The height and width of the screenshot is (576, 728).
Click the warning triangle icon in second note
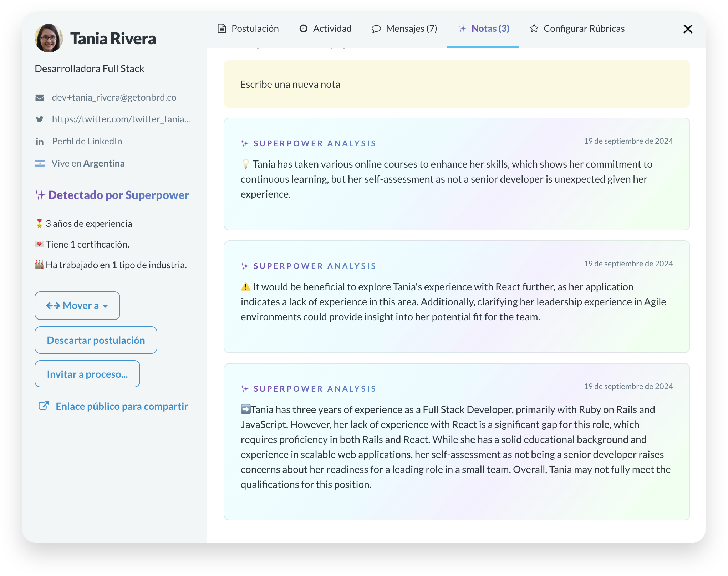pos(246,286)
